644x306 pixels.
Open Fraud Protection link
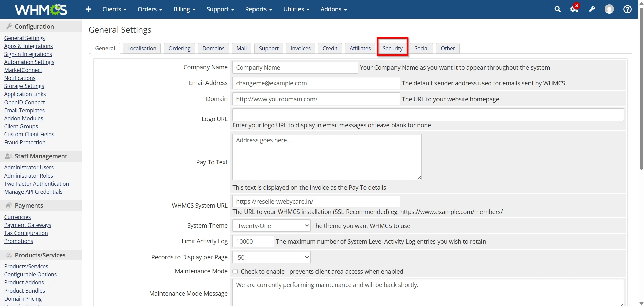pyautogui.click(x=25, y=142)
